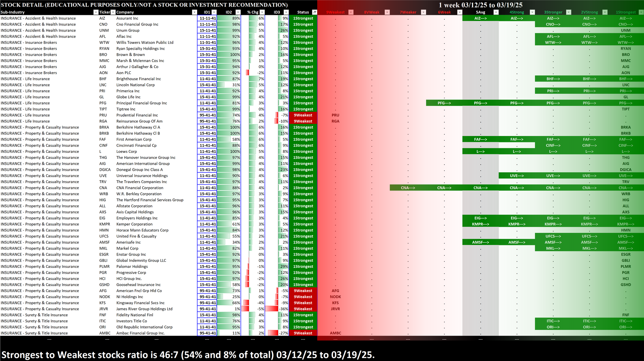Open the Company column filter dropdown
The width and height of the screenshot is (644, 361).
[x=194, y=12]
